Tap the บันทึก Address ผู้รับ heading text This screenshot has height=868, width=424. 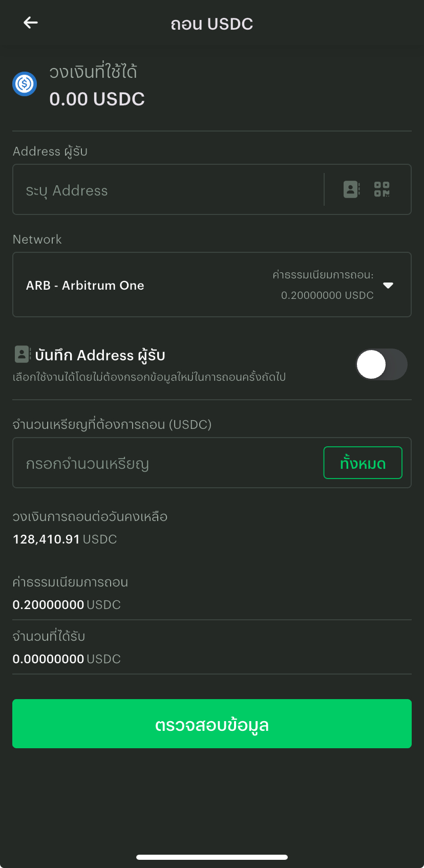tap(100, 355)
